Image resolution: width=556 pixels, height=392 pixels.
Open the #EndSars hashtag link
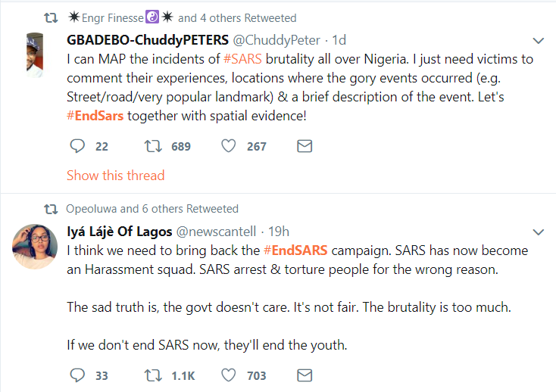tap(95, 116)
